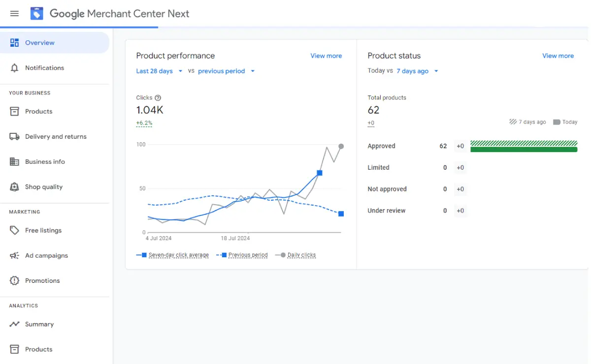Click the Clicks help question mark icon
Viewport: 591px width, 364px height.
(158, 98)
